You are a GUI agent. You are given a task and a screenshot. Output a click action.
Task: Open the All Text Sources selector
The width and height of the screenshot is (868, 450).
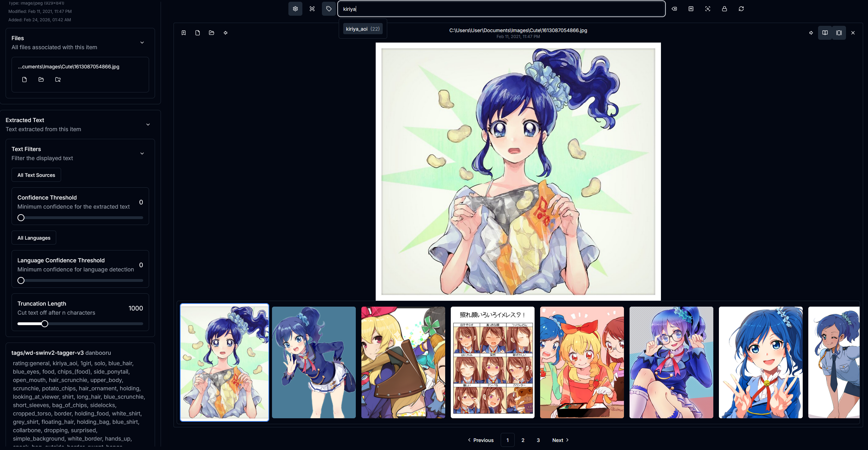[36, 175]
